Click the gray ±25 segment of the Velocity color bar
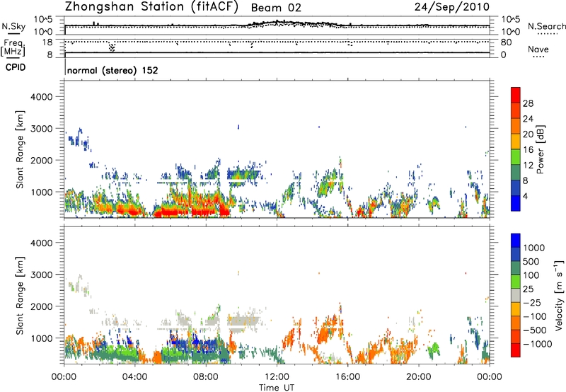 516,295
